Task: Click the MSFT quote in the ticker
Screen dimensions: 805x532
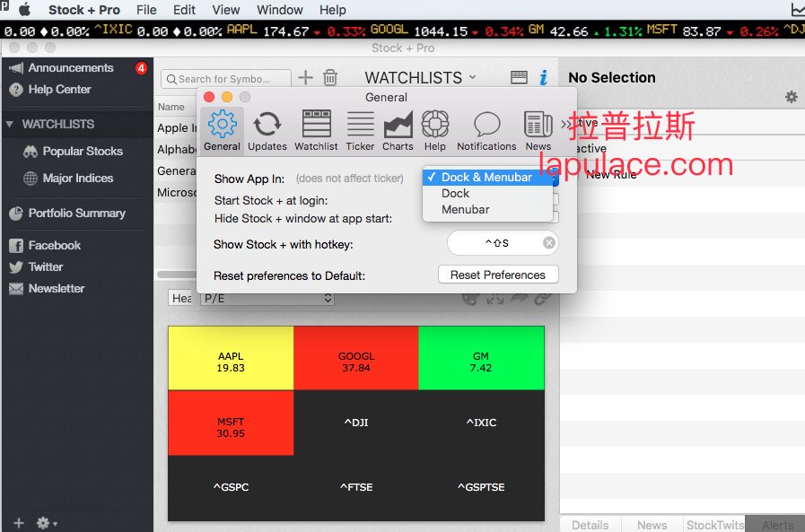Action: pyautogui.click(x=713, y=31)
